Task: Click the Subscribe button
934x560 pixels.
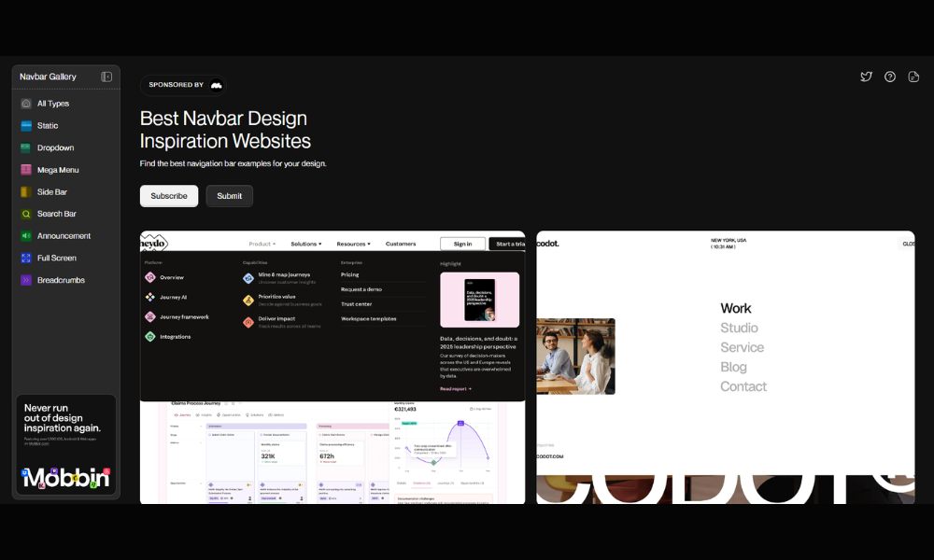Action: tap(168, 196)
